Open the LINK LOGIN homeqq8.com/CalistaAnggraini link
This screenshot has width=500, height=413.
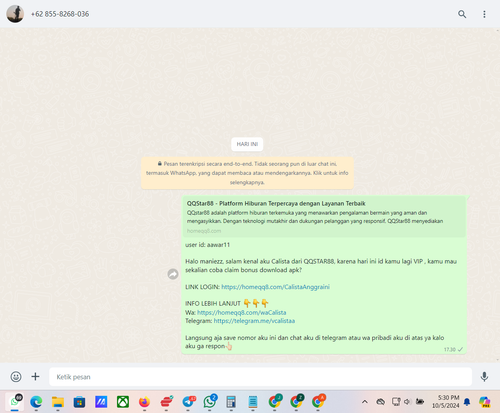point(275,287)
